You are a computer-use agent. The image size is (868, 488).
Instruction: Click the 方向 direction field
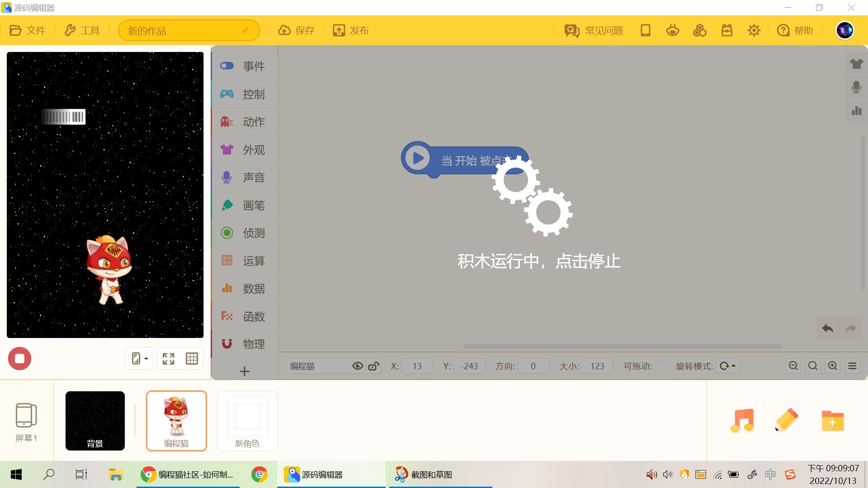[533, 366]
